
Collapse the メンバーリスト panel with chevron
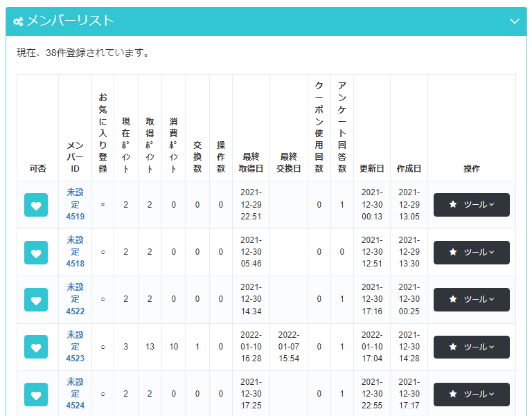point(514,21)
